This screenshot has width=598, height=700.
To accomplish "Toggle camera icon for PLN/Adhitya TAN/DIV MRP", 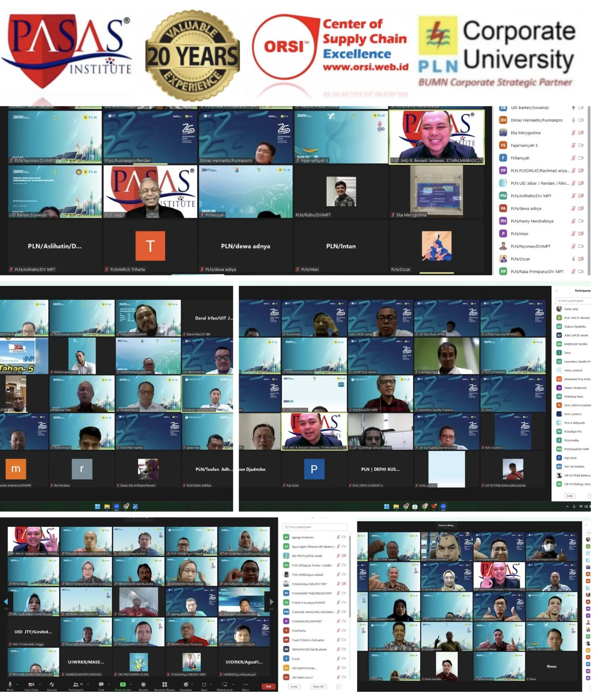I will (x=344, y=584).
